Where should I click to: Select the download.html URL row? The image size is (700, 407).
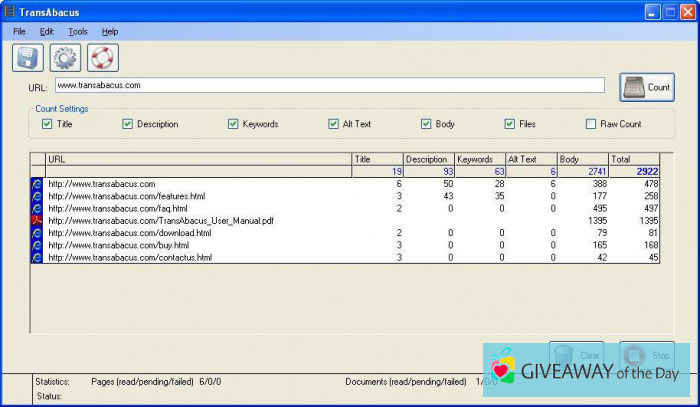tap(130, 233)
